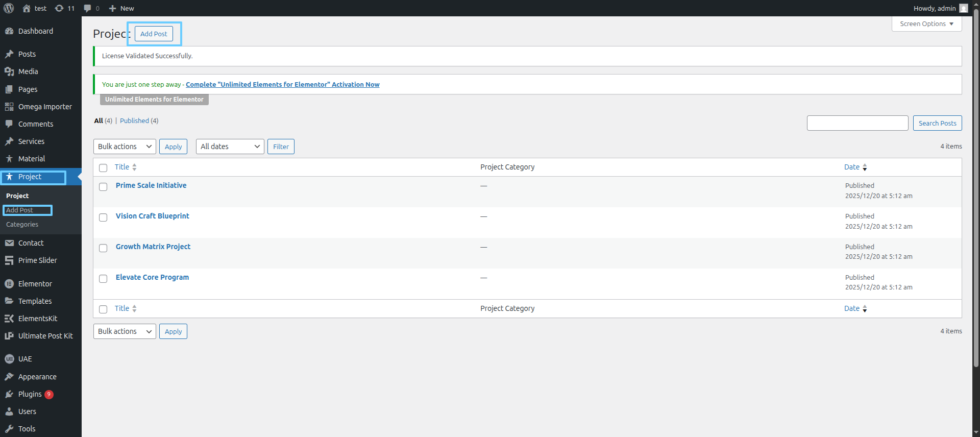Image resolution: width=980 pixels, height=437 pixels.
Task: Check the Prime Scale Initiative checkbox
Action: pos(103,187)
